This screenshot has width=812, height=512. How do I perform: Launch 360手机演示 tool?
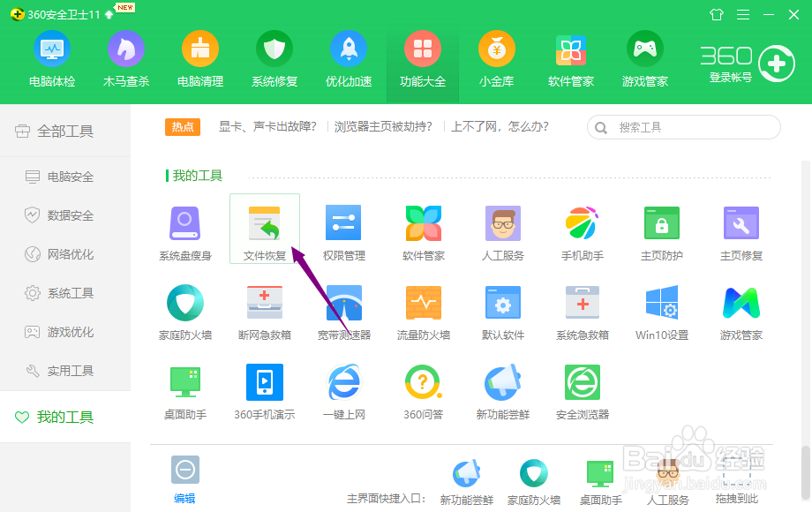click(x=265, y=392)
